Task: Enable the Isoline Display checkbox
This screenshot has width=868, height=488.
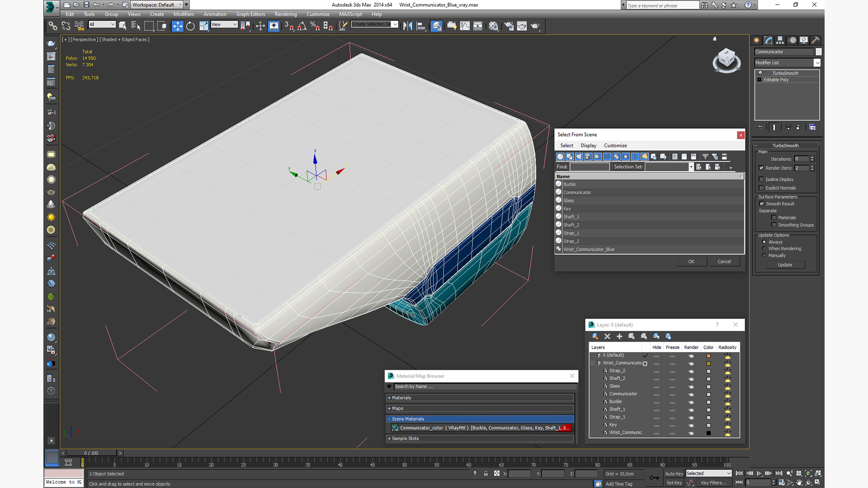Action: click(x=761, y=179)
